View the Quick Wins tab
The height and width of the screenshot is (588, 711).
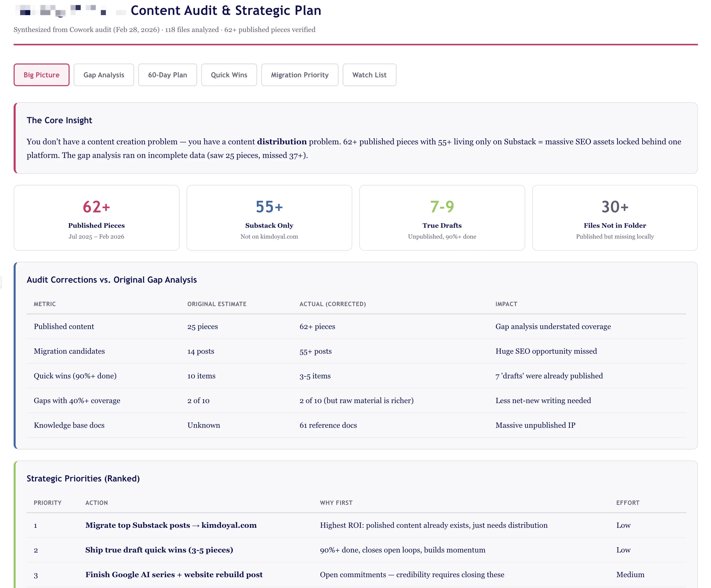click(229, 75)
